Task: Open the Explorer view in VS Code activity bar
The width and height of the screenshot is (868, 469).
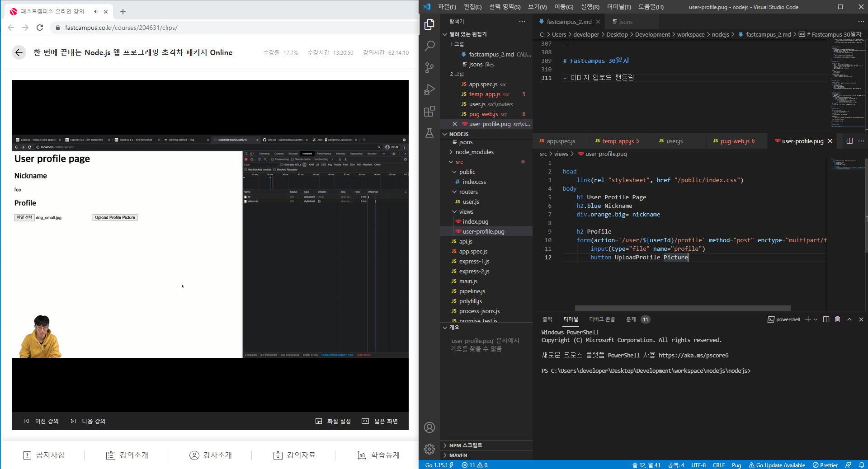Action: point(429,24)
